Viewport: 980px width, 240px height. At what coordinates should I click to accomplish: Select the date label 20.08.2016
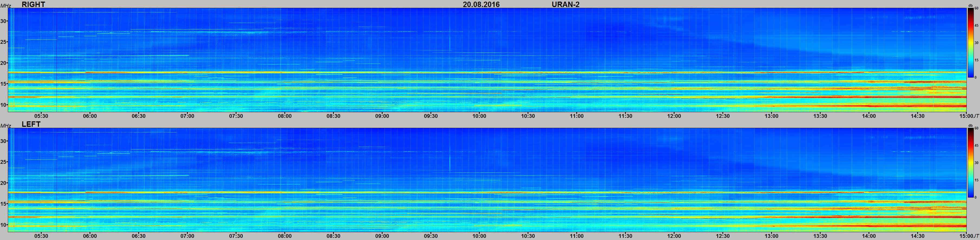pos(481,4)
